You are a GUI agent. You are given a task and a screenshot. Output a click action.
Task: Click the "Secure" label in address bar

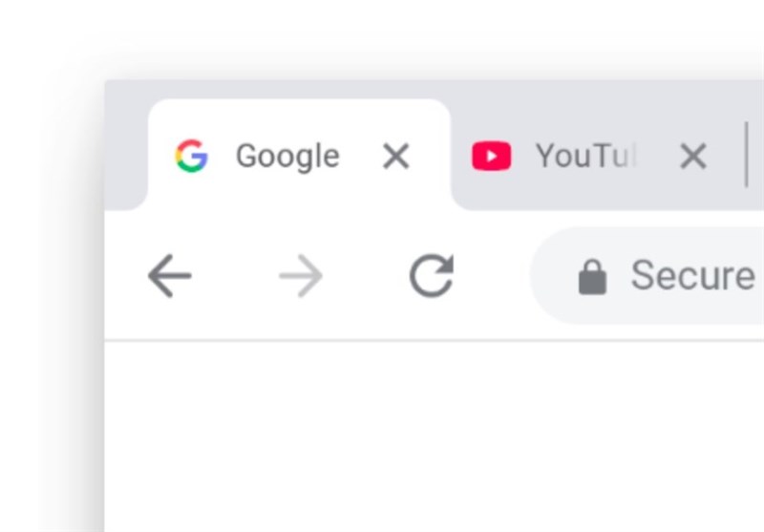[x=692, y=277]
